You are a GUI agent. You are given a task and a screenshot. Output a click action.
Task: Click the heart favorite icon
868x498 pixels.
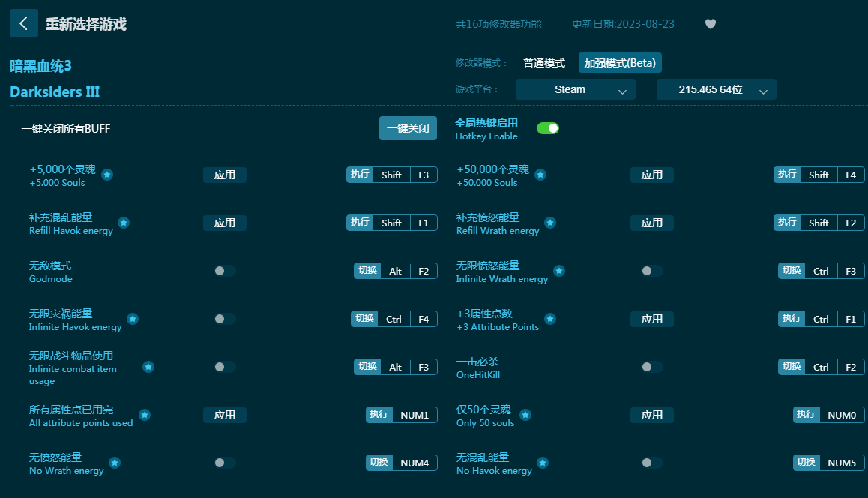[x=711, y=24]
